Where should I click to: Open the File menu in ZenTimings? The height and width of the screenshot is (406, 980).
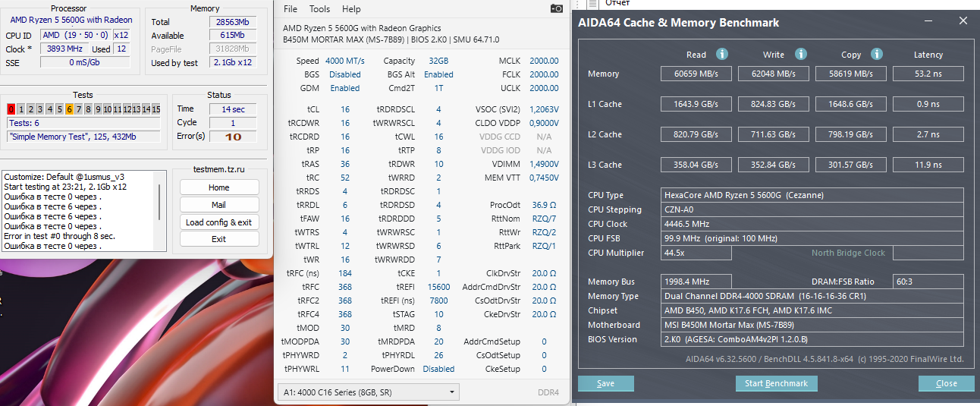point(291,9)
